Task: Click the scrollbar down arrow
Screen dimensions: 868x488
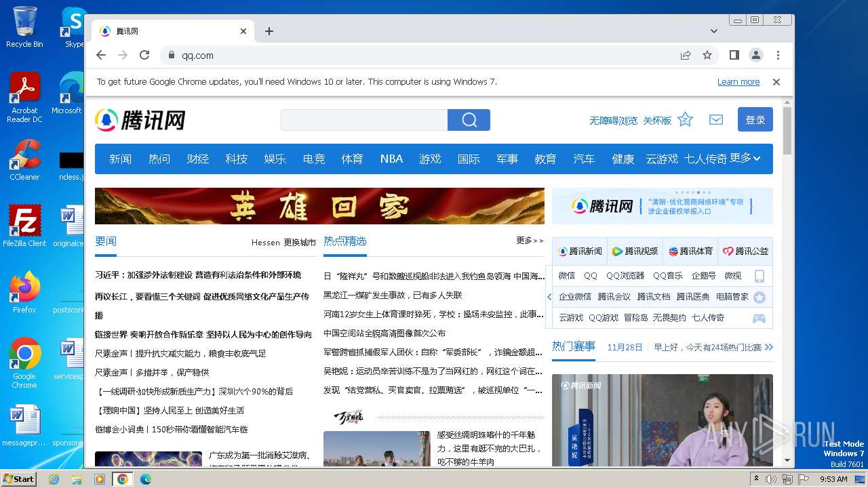Action: (x=787, y=460)
